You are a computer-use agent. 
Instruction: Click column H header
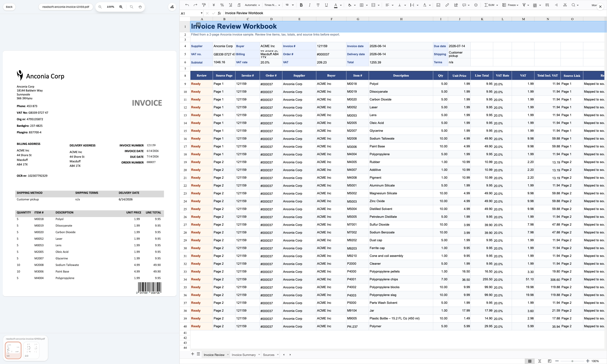tap(401, 19)
